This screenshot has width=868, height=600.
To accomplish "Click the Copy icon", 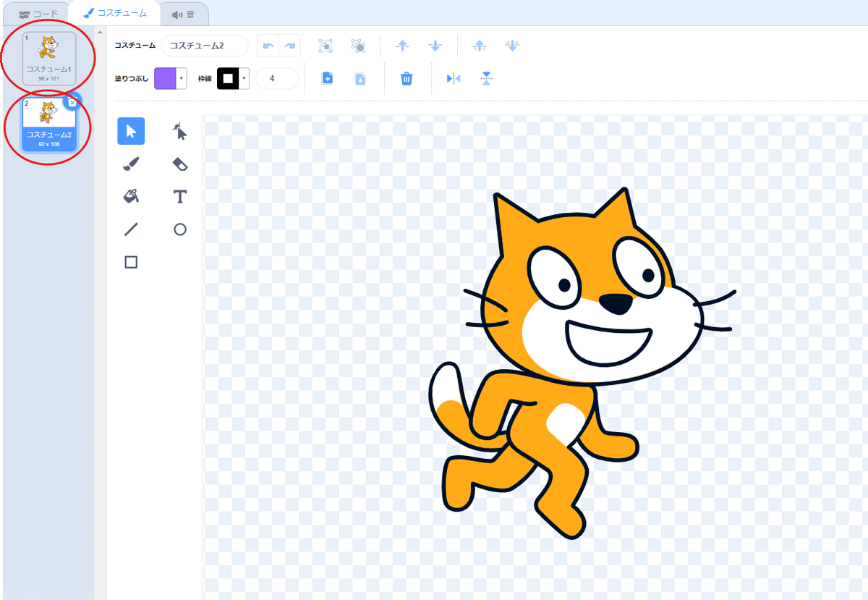I will 327,78.
